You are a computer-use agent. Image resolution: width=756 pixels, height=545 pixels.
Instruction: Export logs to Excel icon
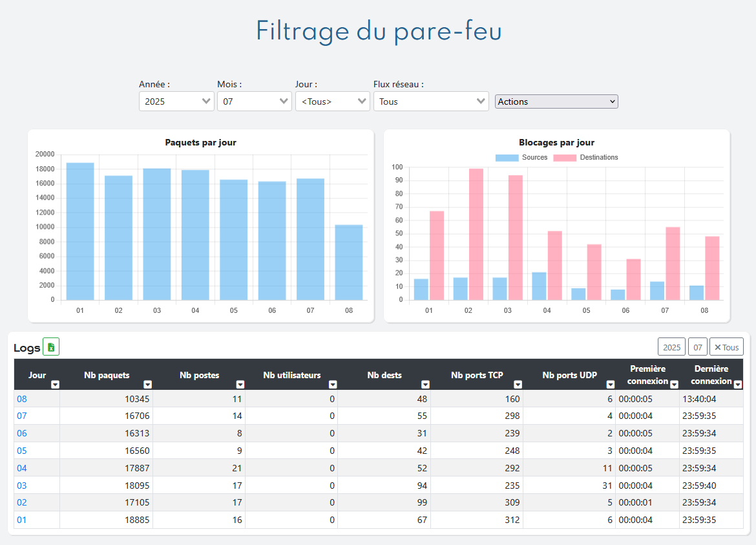click(51, 347)
